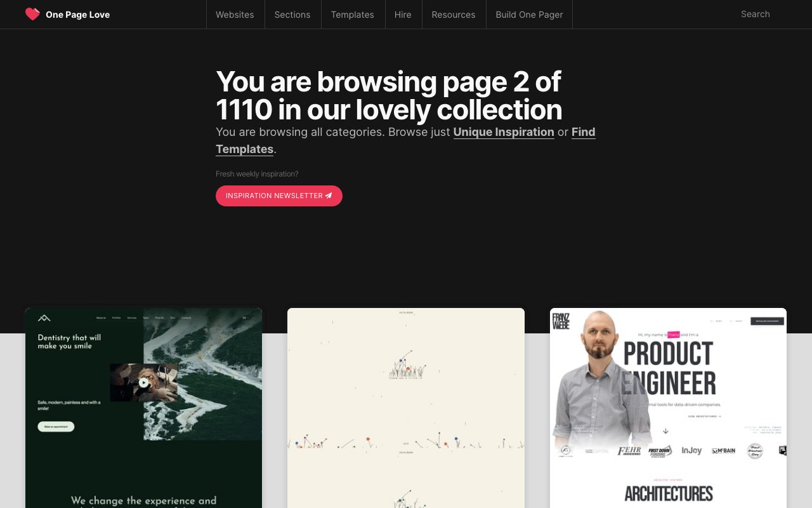
Task: Open the Resources menu
Action: tap(454, 14)
